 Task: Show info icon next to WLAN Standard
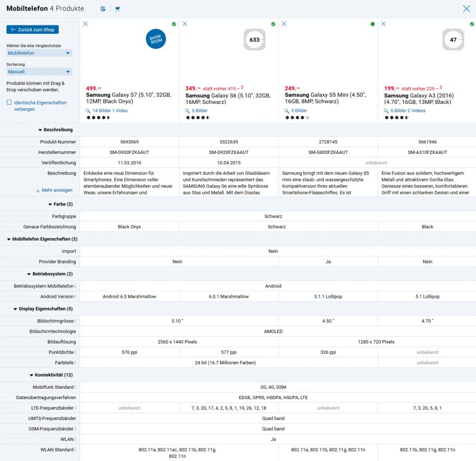pyautogui.click(x=75, y=450)
